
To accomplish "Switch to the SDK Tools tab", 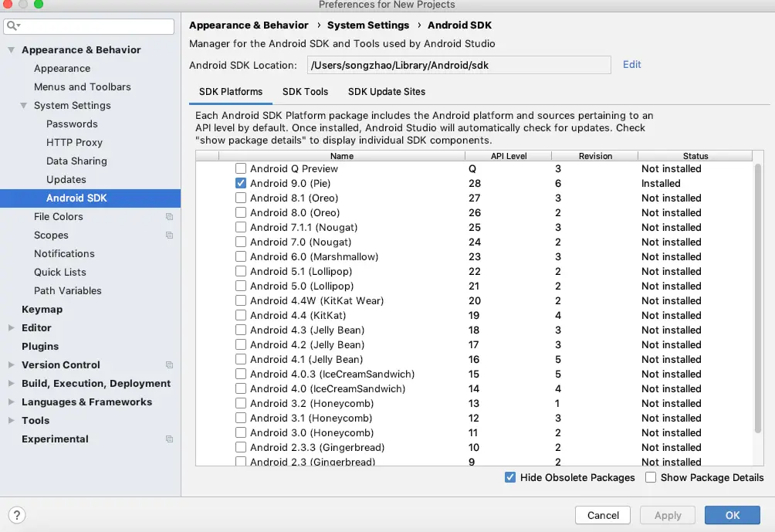I will click(305, 92).
